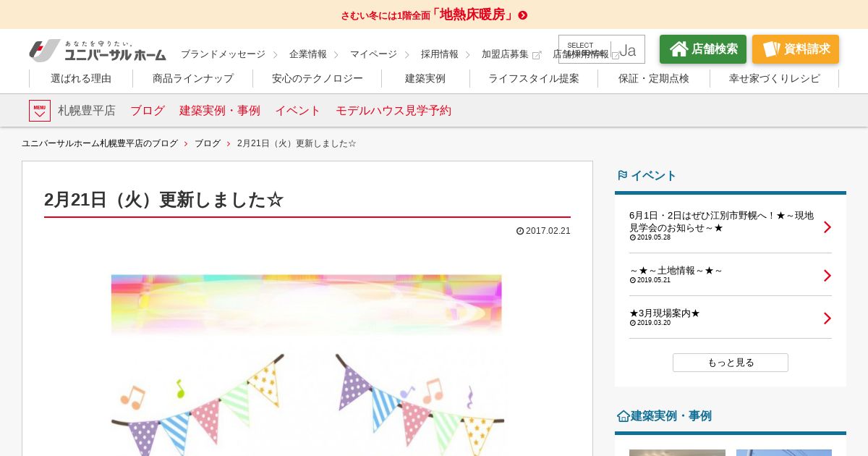Image resolution: width=868 pixels, height=456 pixels.
Task: Open 建築実例・事例 tab in store sub-navigation
Action: 220,111
